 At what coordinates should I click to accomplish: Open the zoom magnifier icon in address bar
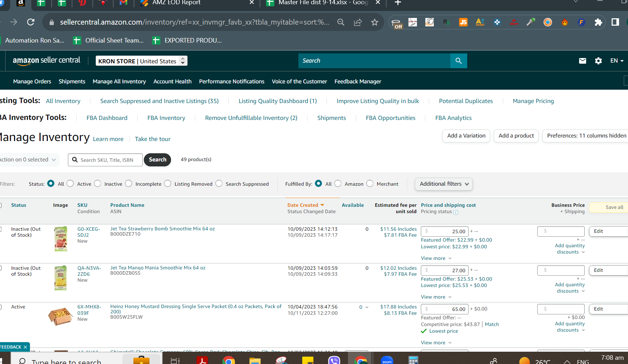pyautogui.click(x=341, y=22)
